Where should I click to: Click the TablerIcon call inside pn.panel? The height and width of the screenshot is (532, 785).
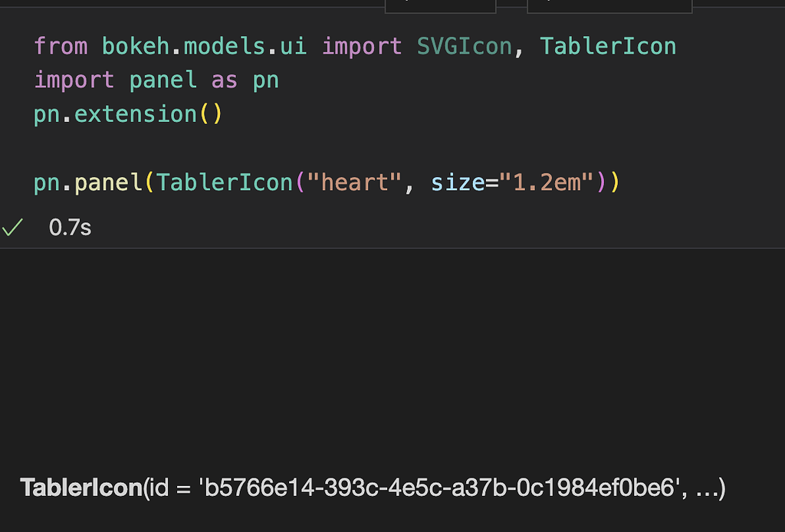[x=225, y=182]
